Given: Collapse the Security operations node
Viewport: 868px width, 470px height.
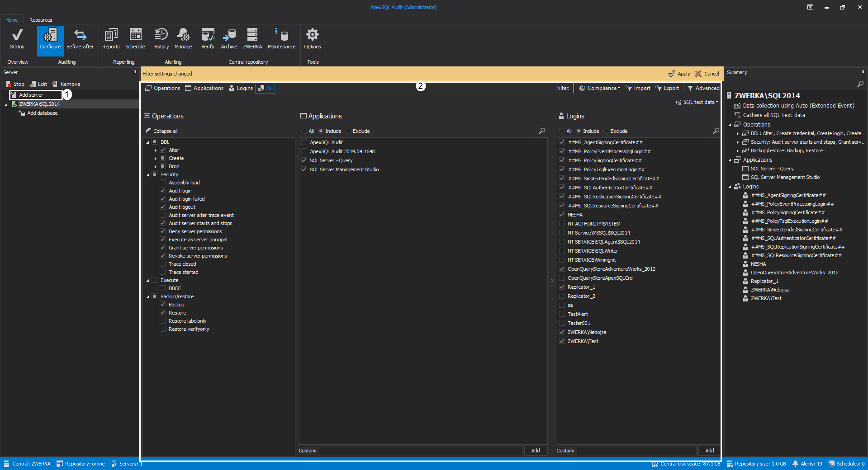Looking at the screenshot, I should (147, 175).
